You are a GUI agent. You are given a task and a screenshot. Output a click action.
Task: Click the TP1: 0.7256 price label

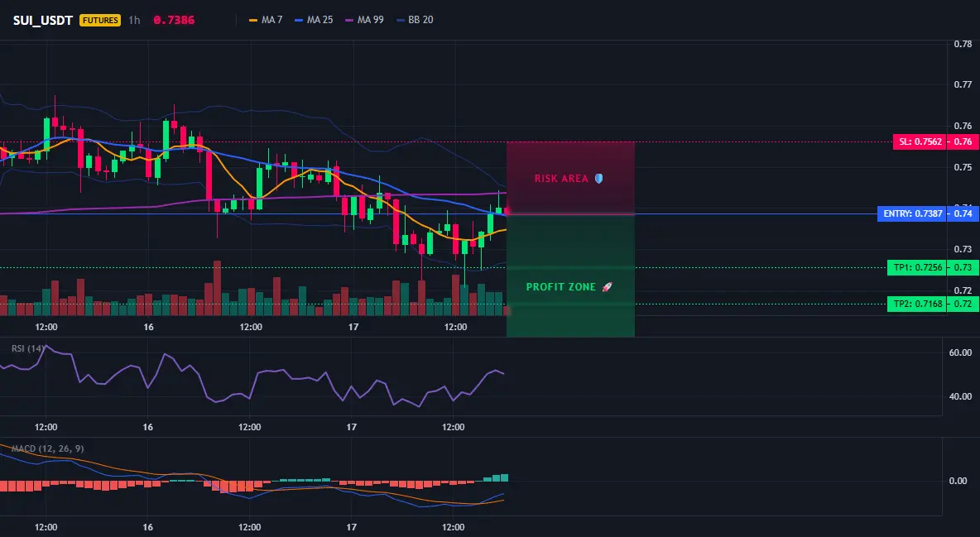(x=917, y=267)
